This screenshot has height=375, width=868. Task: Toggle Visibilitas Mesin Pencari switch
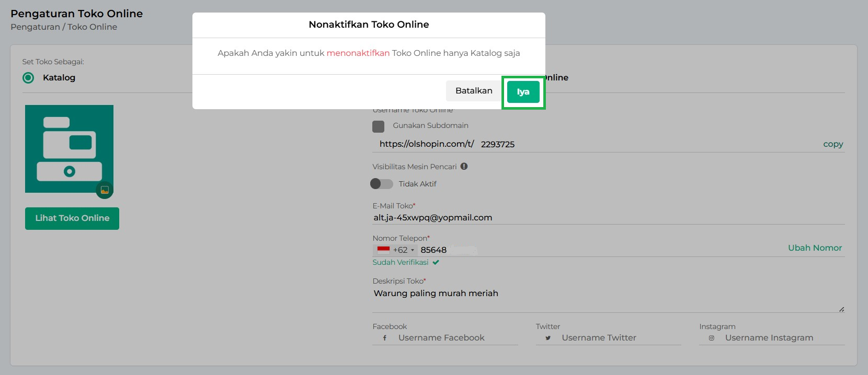click(381, 184)
